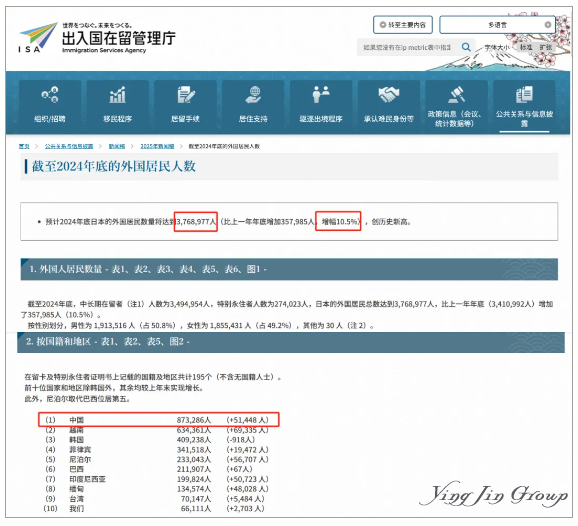Click the 转至主要内容 skip button
Image resolution: width=578 pixels, height=526 pixels.
(403, 25)
